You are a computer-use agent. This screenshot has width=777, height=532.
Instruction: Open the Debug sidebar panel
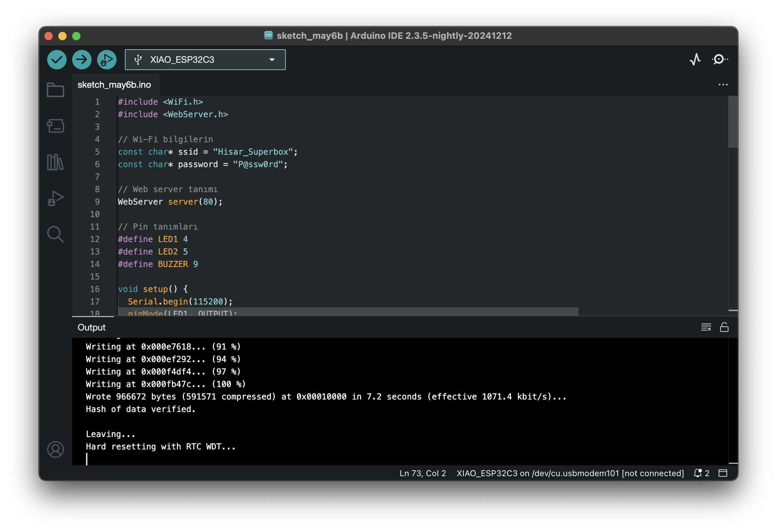[55, 198]
